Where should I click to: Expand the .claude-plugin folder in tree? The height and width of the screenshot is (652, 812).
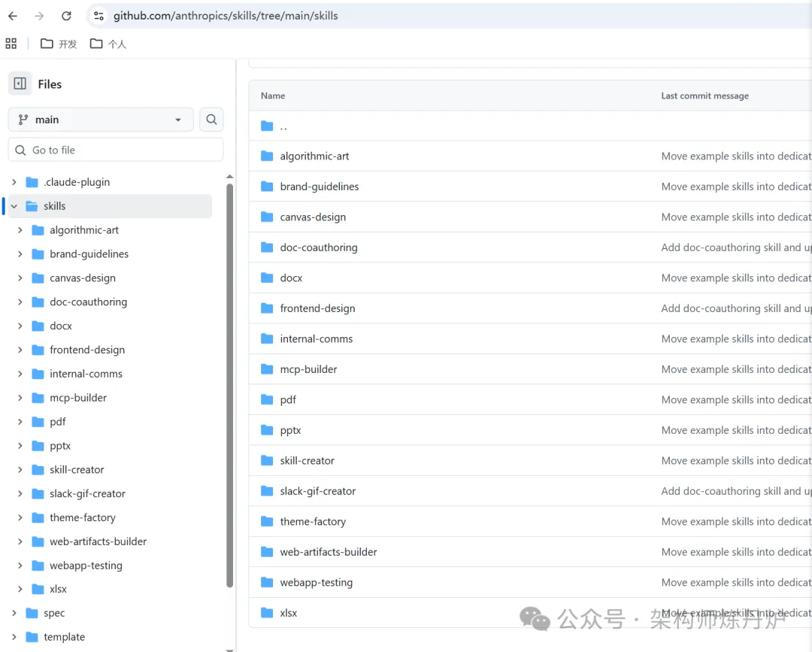14,182
